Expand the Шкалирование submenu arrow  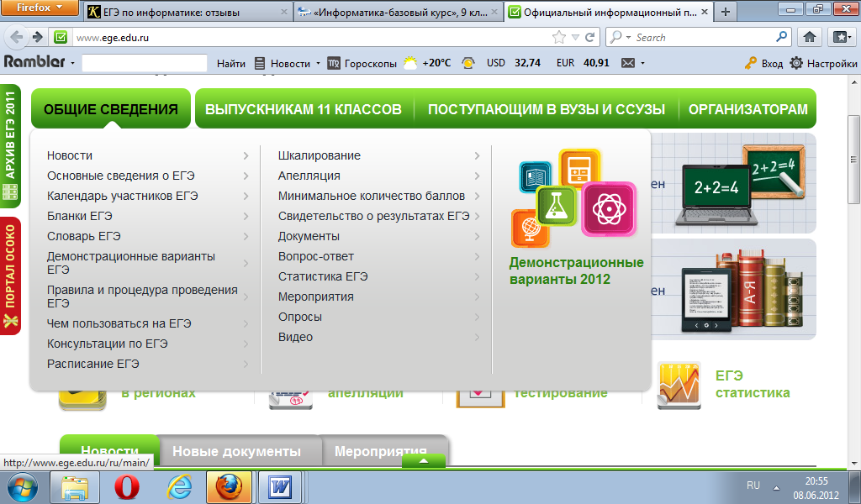pos(478,155)
